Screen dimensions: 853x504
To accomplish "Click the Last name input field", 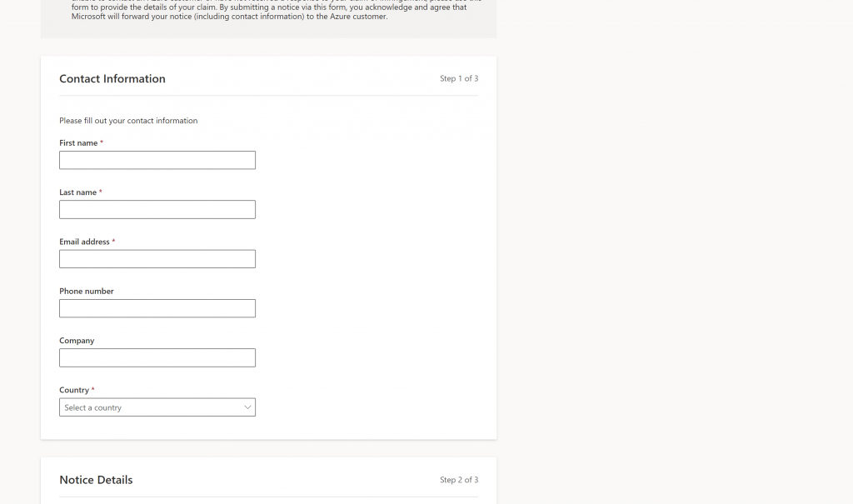I will point(157,210).
